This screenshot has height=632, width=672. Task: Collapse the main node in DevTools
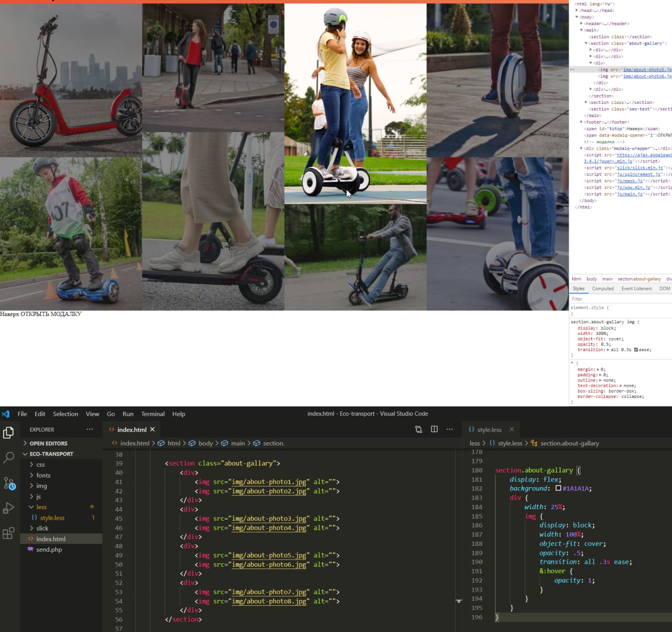[x=581, y=30]
